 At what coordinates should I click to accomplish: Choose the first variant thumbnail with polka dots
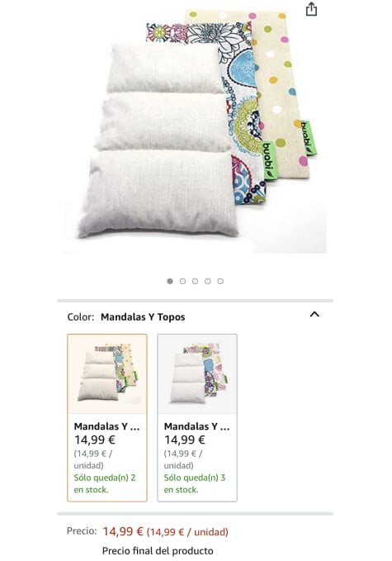(x=107, y=374)
